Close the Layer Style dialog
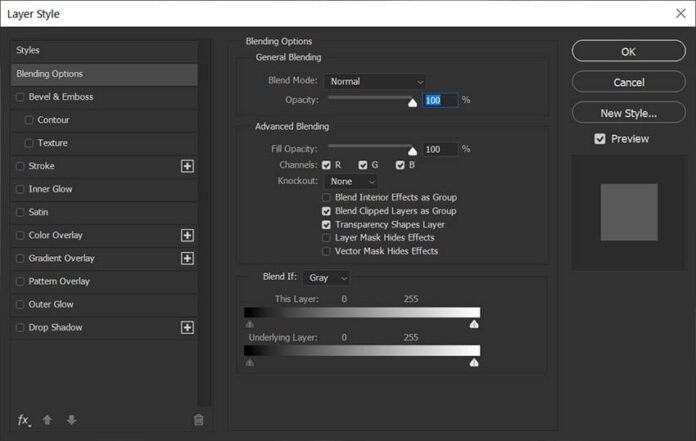Image resolution: width=696 pixels, height=441 pixels. (x=680, y=13)
